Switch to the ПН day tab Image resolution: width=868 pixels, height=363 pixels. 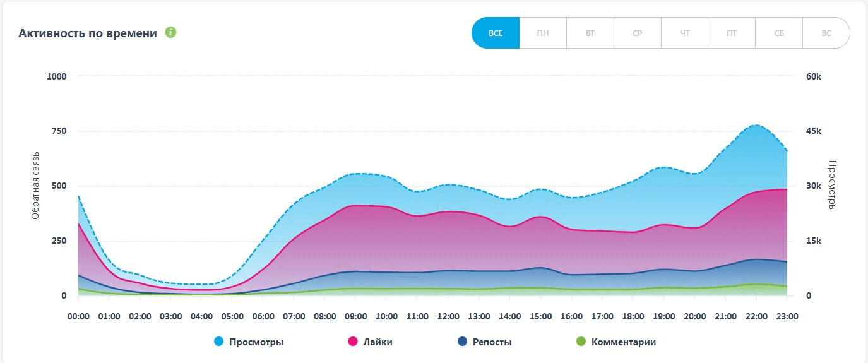[x=543, y=33]
